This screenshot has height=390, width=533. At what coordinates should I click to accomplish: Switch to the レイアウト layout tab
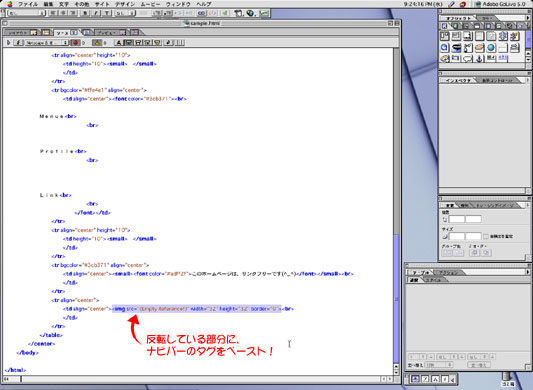21,33
